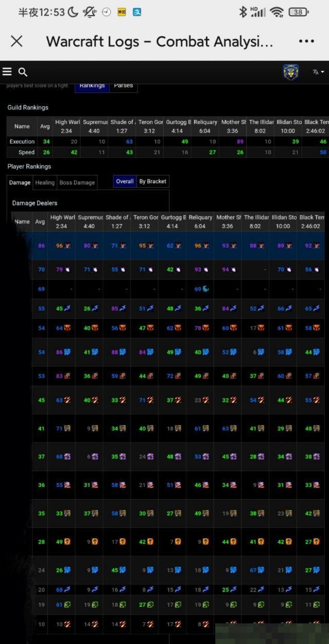Viewport: 329px width, 644px height.
Task: Open the language translate dropdown
Action: coord(318,72)
